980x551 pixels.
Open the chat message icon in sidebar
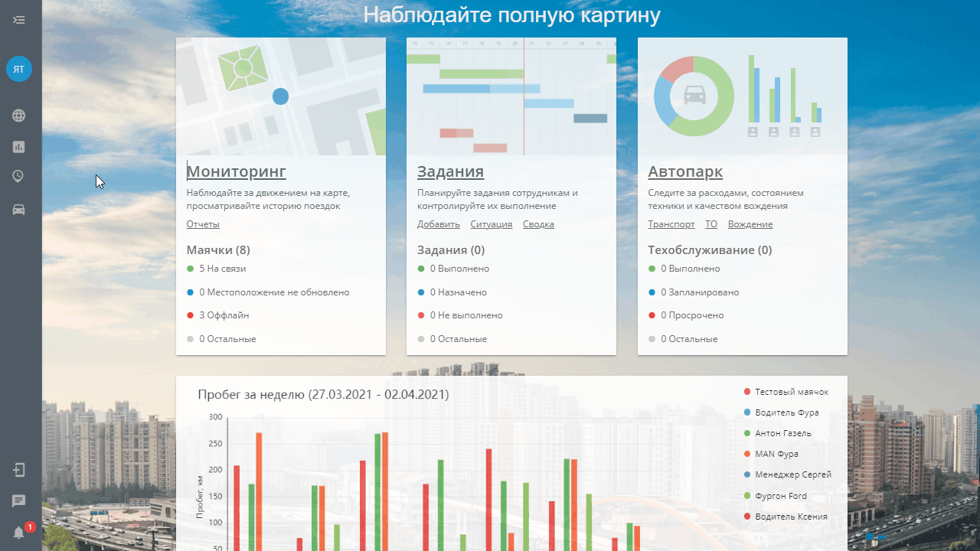click(x=19, y=501)
